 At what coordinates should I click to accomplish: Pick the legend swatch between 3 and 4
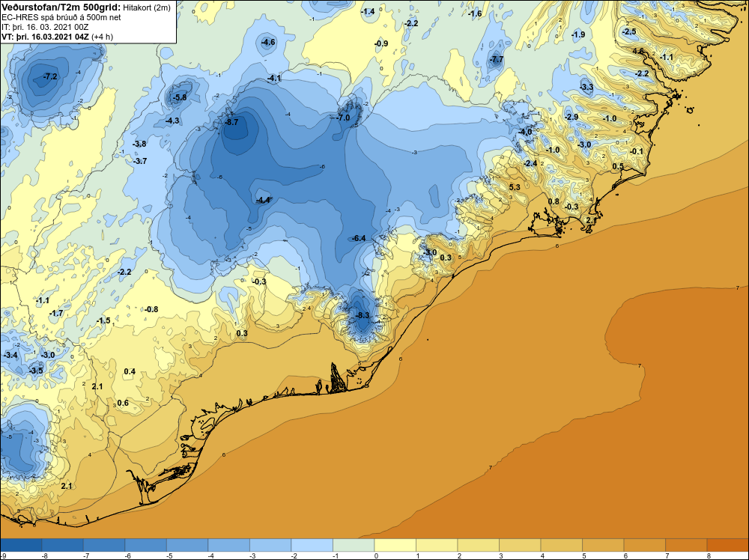[520, 545]
